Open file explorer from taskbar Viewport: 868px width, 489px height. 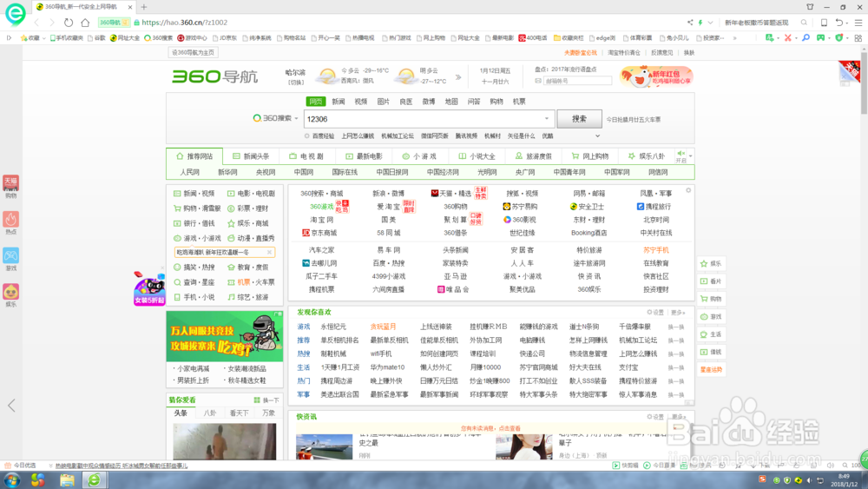pyautogui.click(x=67, y=480)
